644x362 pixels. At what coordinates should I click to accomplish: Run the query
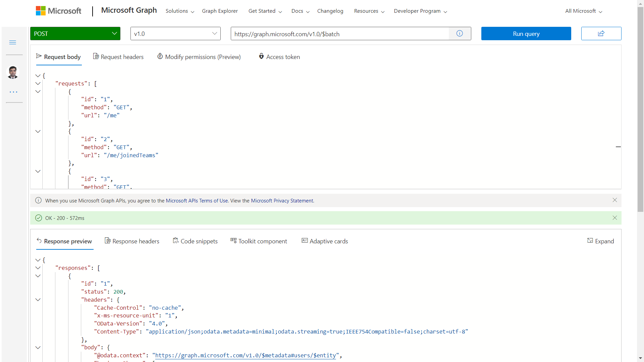click(x=526, y=34)
